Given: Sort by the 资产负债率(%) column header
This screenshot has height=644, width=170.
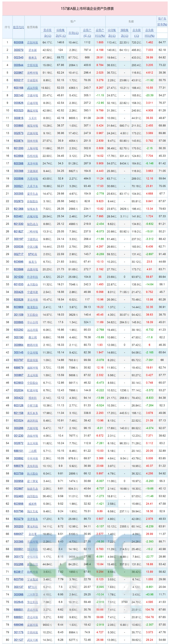Looking at the screenshot, I should point(162,22).
